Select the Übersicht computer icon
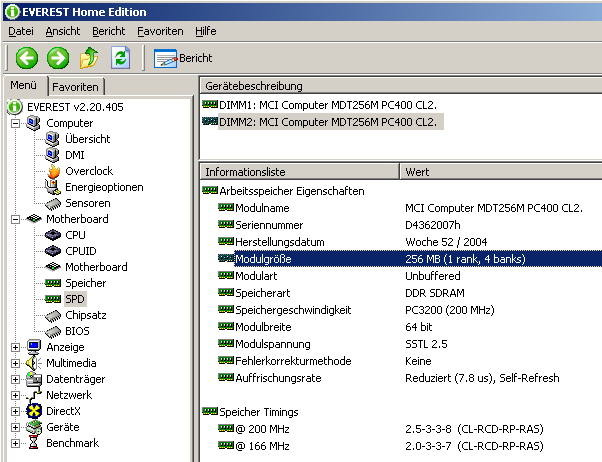602x462 pixels. [53, 139]
